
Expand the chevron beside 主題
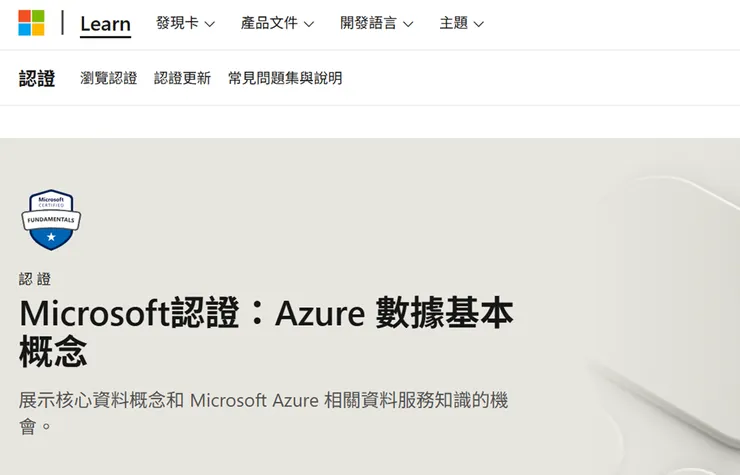pos(479,24)
